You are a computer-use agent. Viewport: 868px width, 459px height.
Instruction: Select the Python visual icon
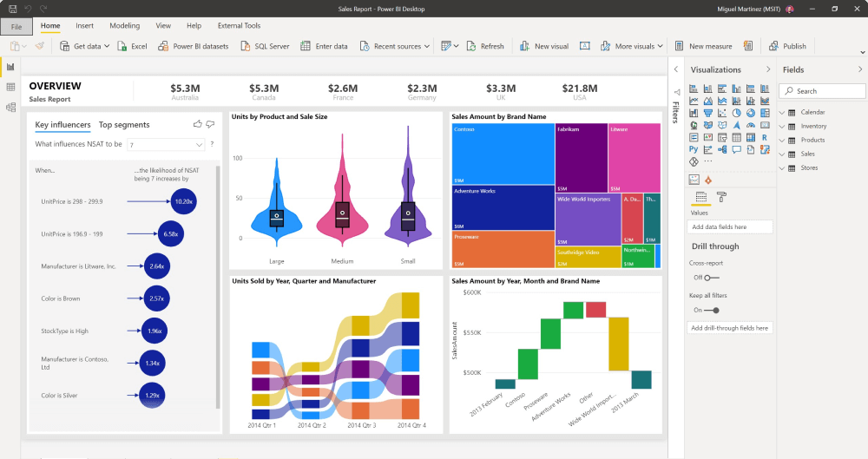coord(694,149)
